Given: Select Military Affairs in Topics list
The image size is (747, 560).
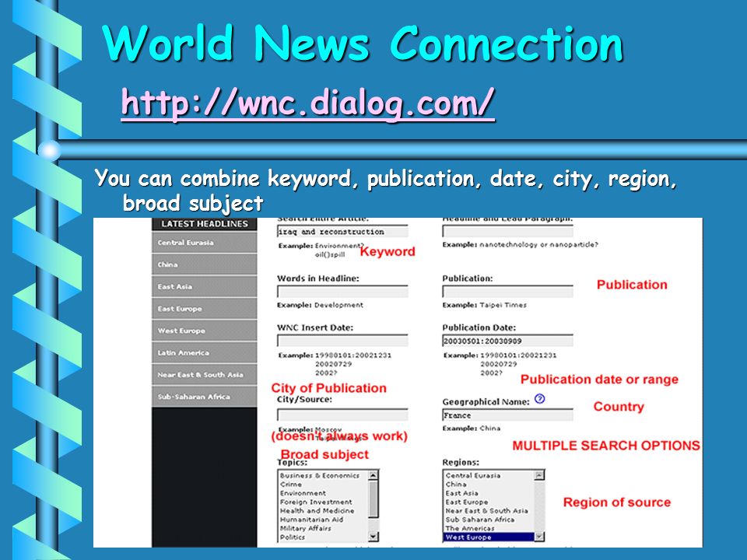Looking at the screenshot, I should coord(305,528).
